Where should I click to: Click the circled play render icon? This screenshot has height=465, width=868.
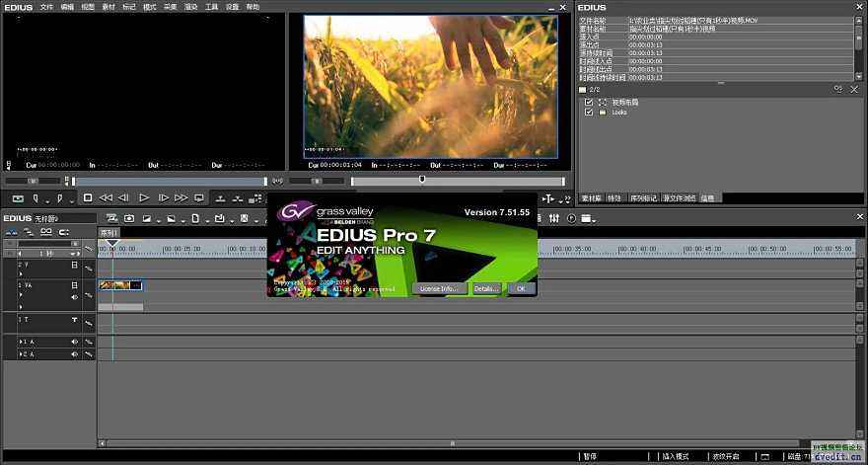[571, 218]
